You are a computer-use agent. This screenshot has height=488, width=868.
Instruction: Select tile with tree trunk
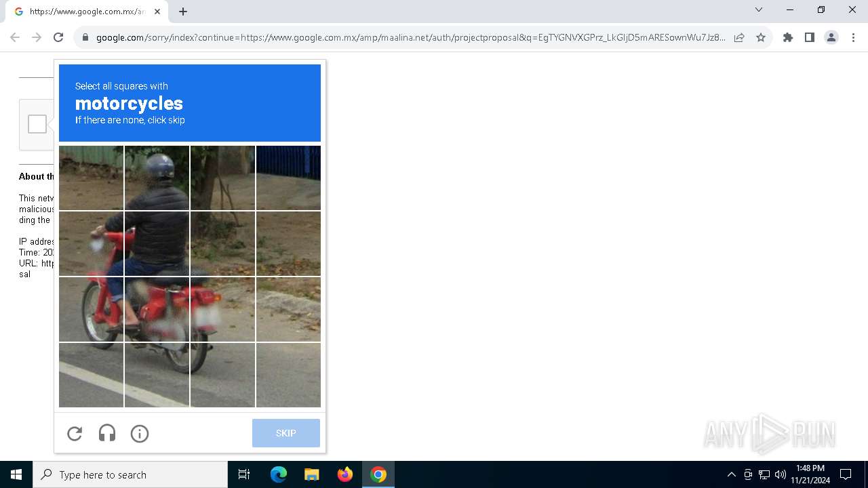pyautogui.click(x=223, y=178)
